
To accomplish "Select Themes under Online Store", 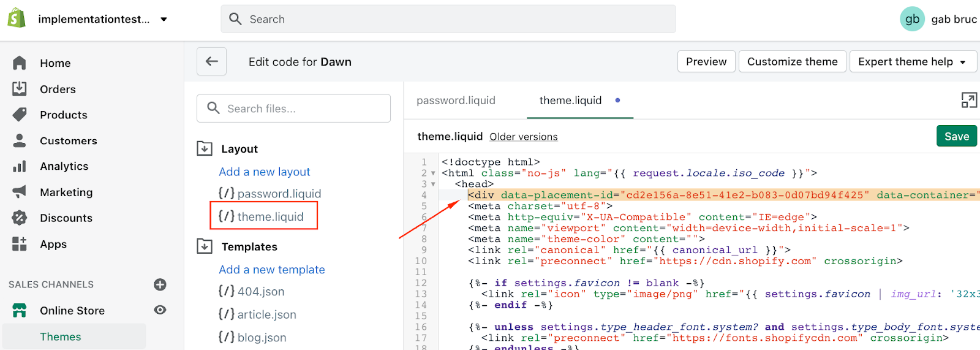I will click(x=60, y=337).
